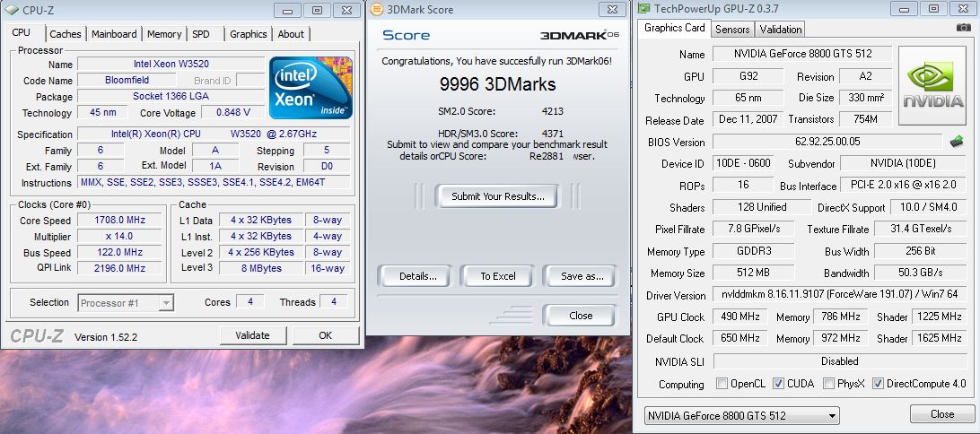Click the NVIDIA SLI field showing Disabled
980x434 pixels.
pyautogui.click(x=840, y=361)
